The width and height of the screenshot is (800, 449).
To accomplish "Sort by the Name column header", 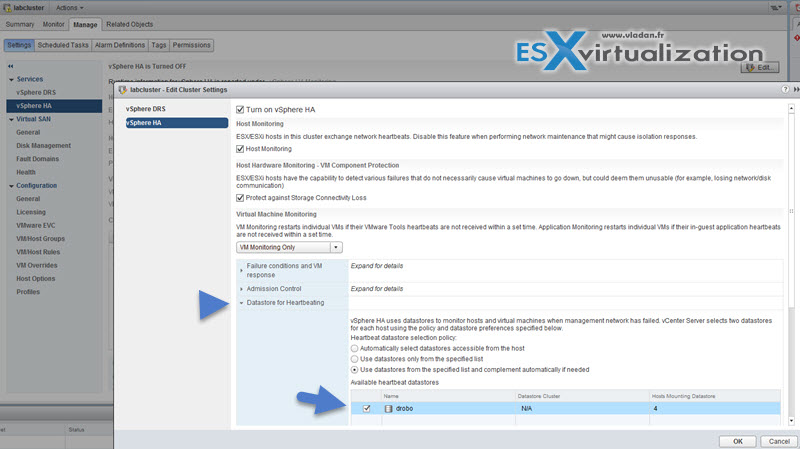I will pyautogui.click(x=448, y=396).
